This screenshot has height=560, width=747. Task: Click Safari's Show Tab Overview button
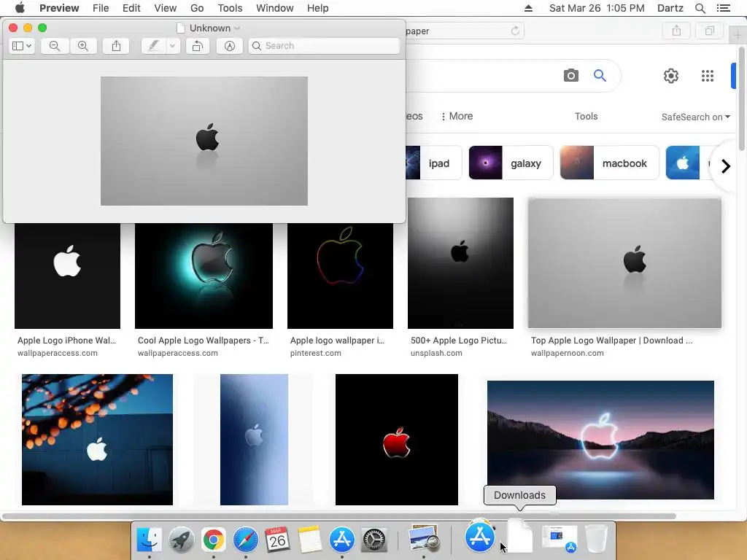[709, 31]
